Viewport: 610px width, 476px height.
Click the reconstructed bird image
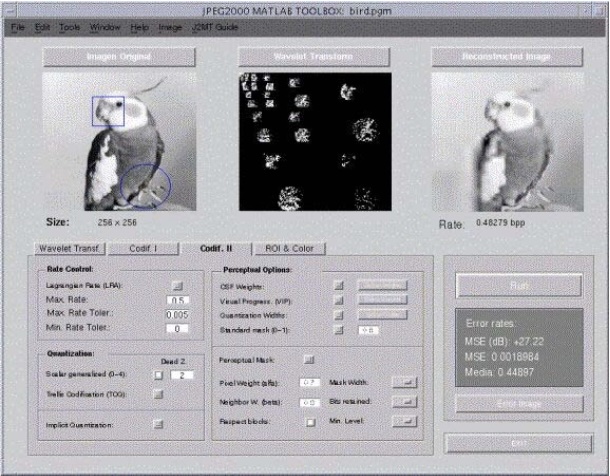point(508,142)
